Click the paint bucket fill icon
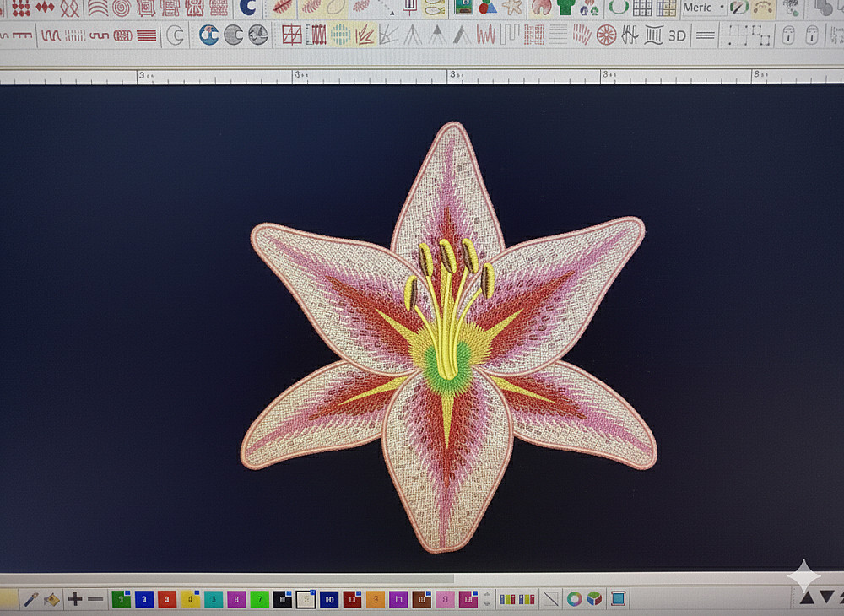Screen dimensions: 844x616 pyautogui.click(x=52, y=599)
